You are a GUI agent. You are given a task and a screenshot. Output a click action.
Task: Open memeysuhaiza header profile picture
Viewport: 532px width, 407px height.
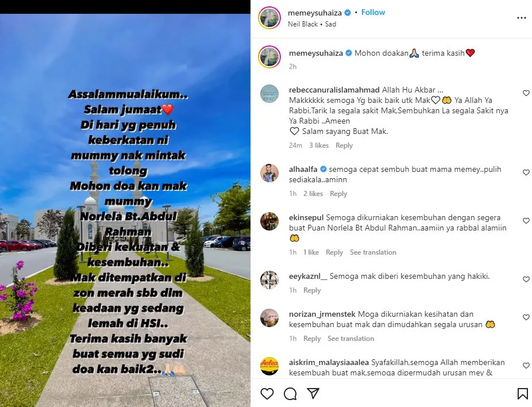click(269, 18)
